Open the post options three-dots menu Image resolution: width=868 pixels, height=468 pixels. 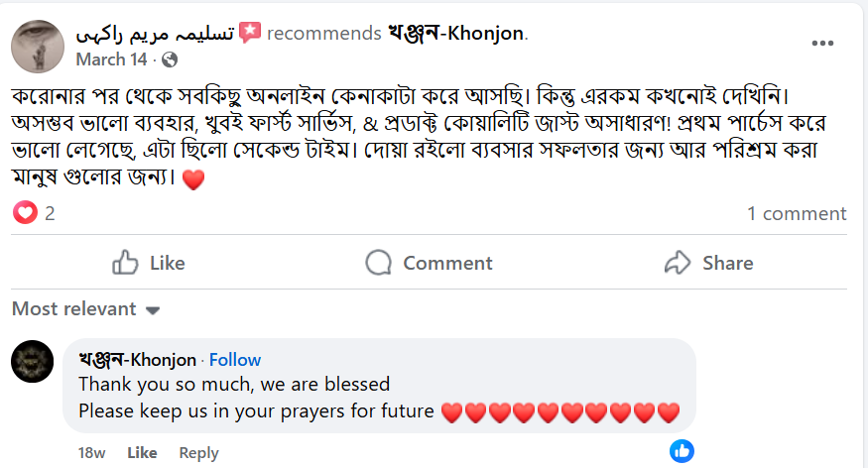822,44
